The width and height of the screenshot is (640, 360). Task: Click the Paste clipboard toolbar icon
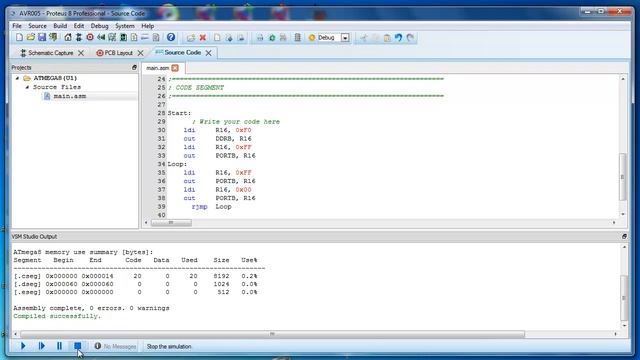pyautogui.click(x=387, y=38)
